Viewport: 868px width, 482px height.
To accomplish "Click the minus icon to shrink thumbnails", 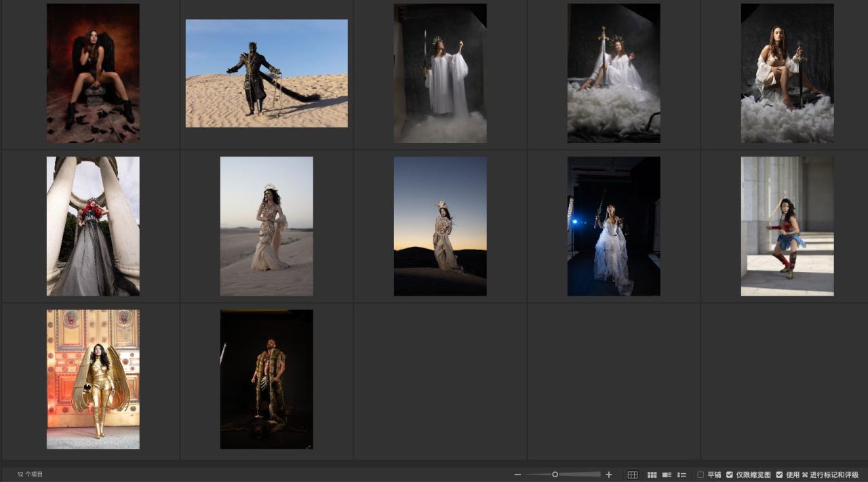I will click(x=517, y=475).
